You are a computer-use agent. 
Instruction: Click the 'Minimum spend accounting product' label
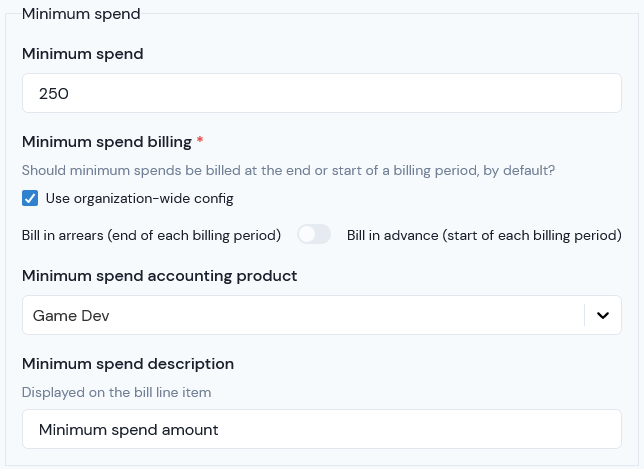coord(159,276)
